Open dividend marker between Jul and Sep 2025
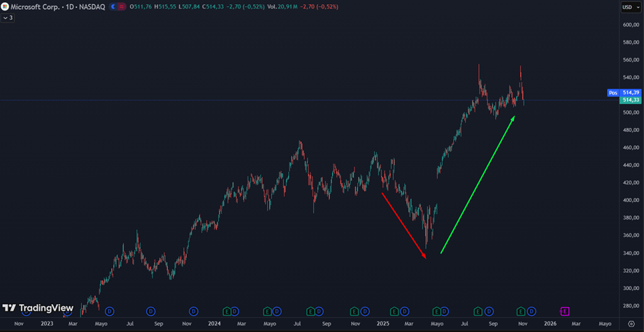644x332 pixels. (x=489, y=312)
